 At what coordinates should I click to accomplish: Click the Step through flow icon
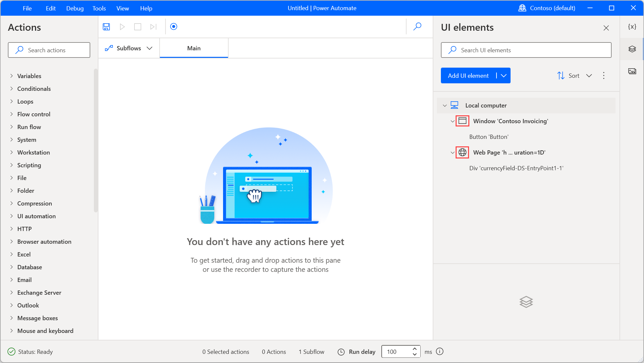tap(153, 26)
